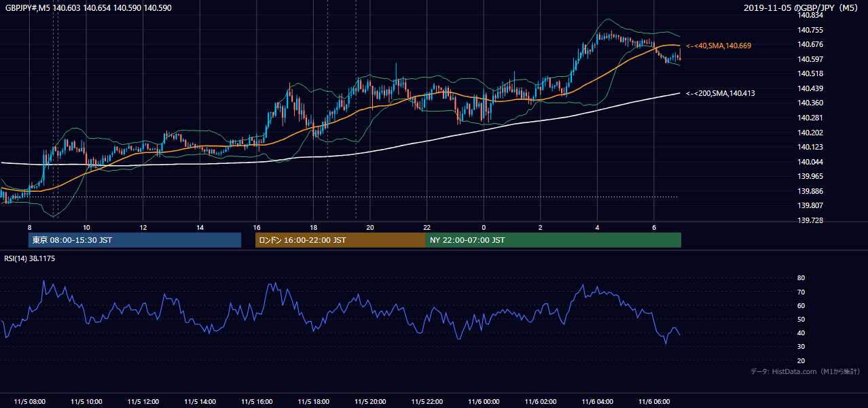Click the 200 SMA 140.413 label
Image resolution: width=868 pixels, height=408 pixels.
click(721, 93)
